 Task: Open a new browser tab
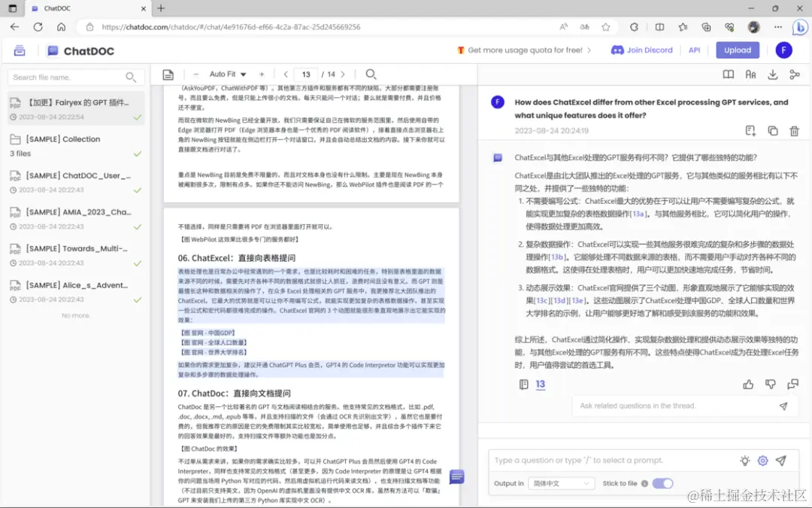pyautogui.click(x=161, y=8)
